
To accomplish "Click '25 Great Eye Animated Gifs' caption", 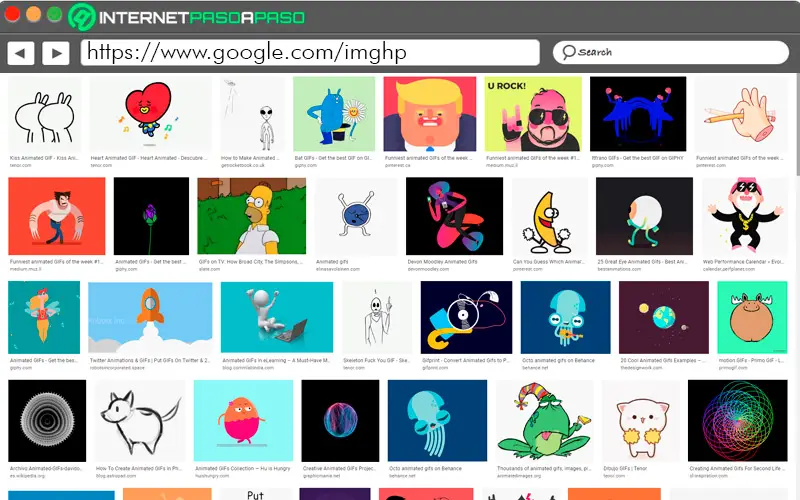I will [x=642, y=262].
